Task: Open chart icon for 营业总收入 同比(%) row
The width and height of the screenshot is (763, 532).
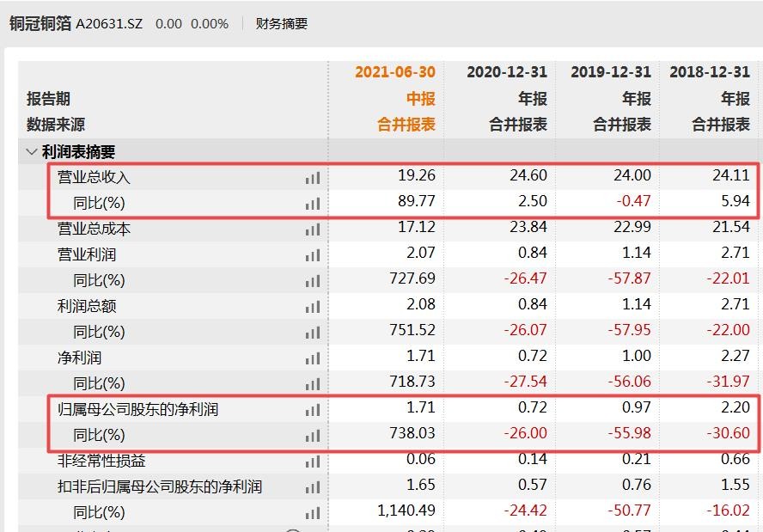Action: tap(313, 204)
